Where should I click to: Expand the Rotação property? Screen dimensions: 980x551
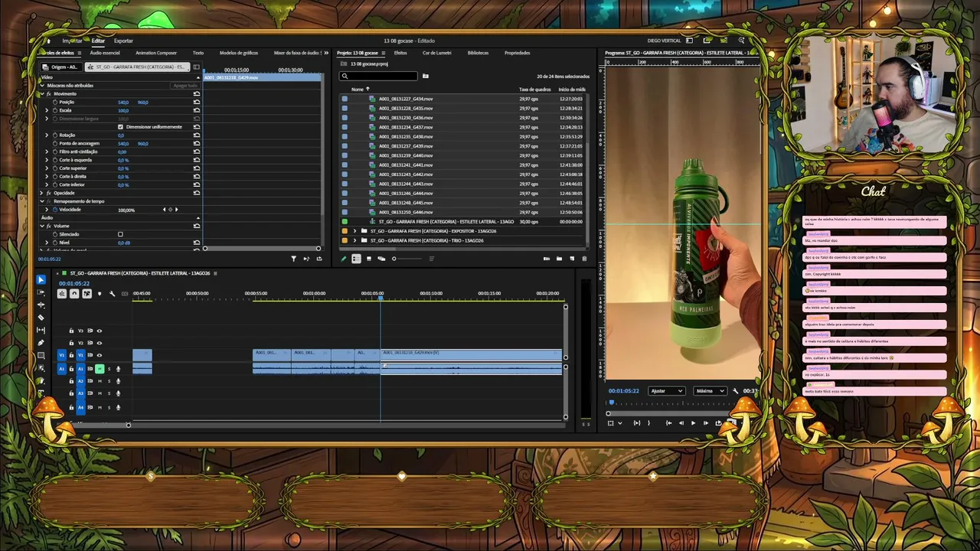click(47, 135)
